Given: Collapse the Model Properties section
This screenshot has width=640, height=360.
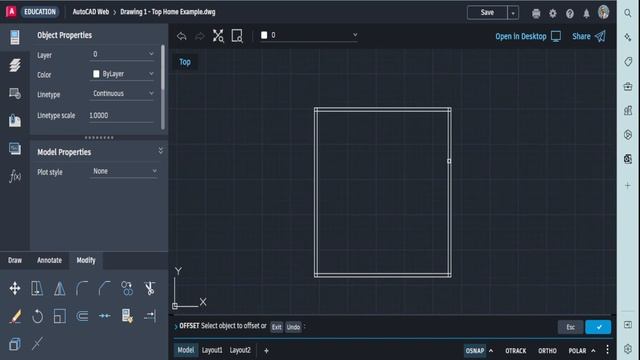Looking at the screenshot, I should (160, 151).
